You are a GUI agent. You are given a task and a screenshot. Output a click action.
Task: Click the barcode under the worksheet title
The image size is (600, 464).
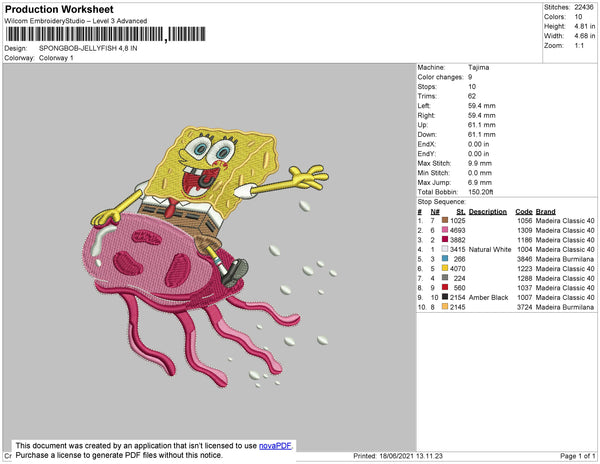106,34
